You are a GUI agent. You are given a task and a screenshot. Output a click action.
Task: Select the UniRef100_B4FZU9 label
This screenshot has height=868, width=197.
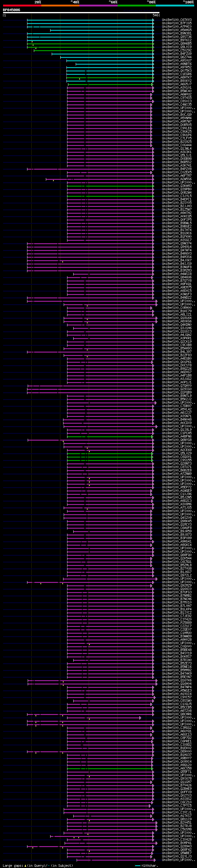(177, 54)
